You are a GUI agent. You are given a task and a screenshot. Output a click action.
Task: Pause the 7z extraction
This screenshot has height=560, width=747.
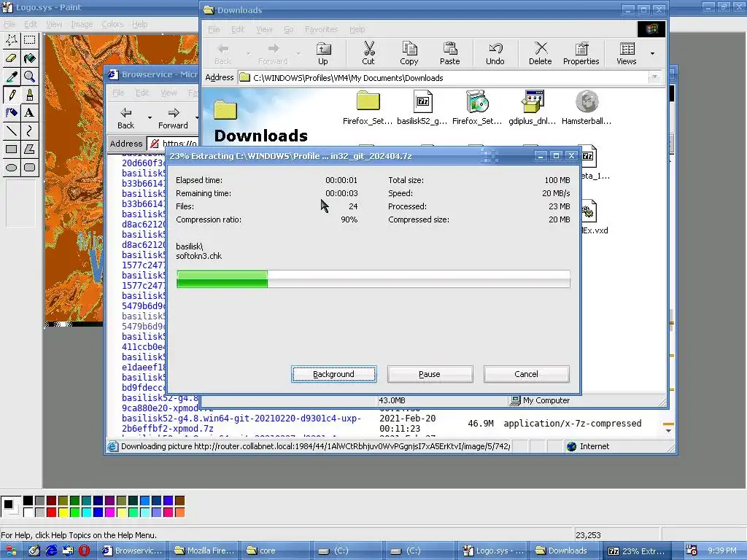pyautogui.click(x=430, y=374)
